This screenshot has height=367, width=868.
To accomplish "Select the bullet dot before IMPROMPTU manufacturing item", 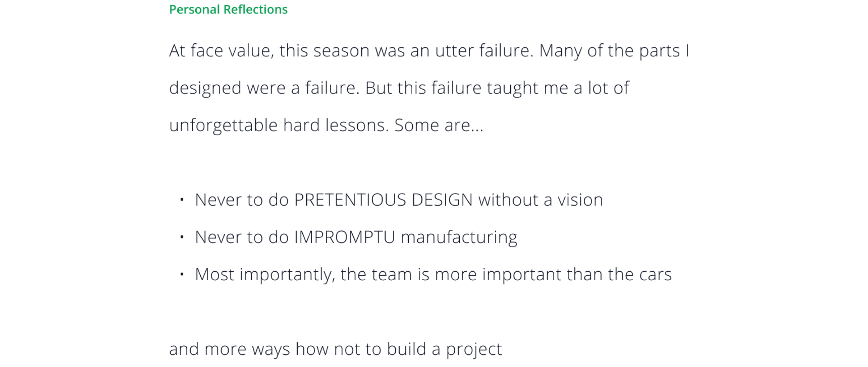I will tap(182, 237).
